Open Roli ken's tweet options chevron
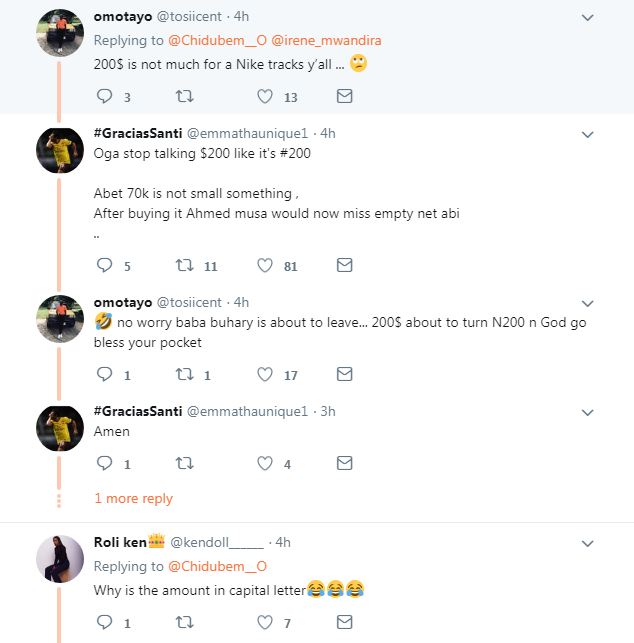 pos(588,542)
